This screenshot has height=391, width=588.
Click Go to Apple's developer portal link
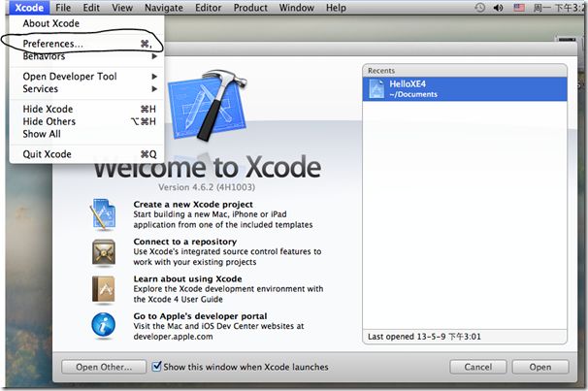[200, 316]
